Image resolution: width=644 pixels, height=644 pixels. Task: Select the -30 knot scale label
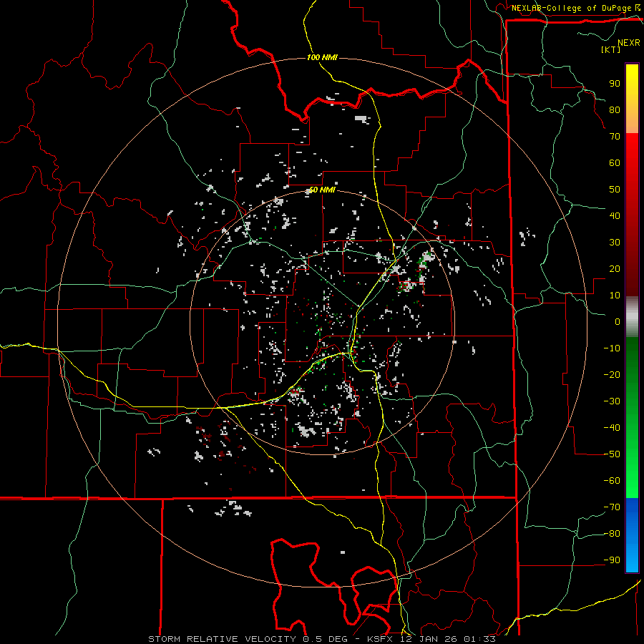pyautogui.click(x=612, y=401)
